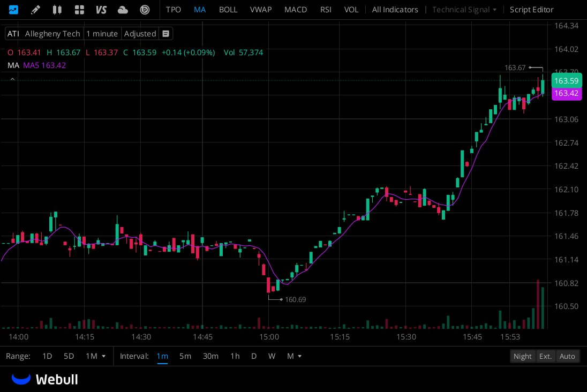The height and width of the screenshot is (392, 587).
Task: Click the 15:53 time axis label
Action: point(510,337)
